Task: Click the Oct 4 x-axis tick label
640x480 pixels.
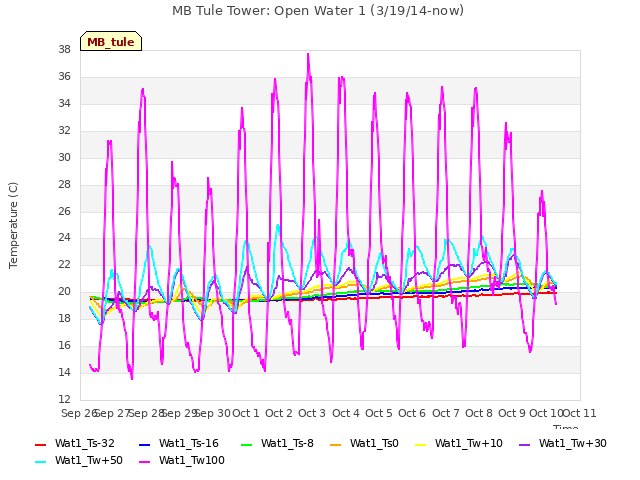Action: [346, 413]
